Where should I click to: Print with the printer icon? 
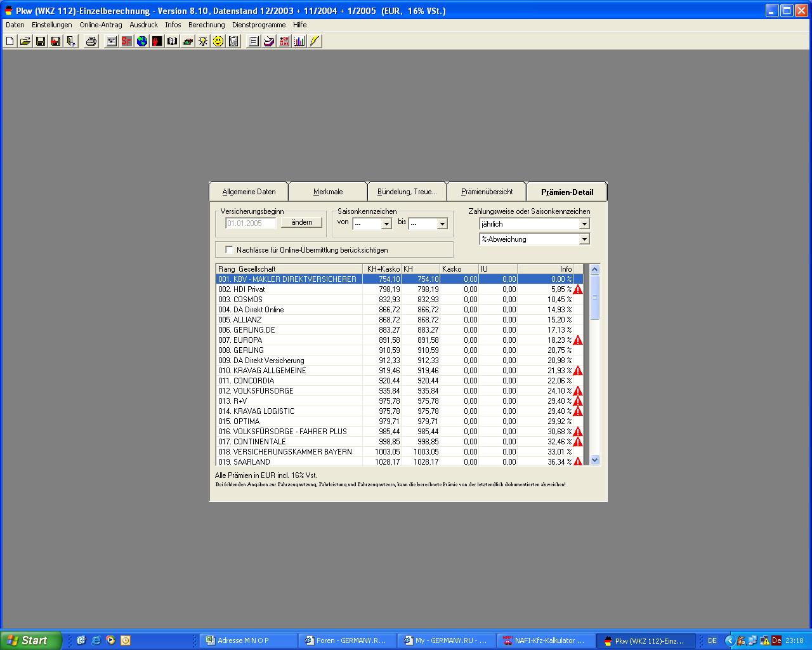pyautogui.click(x=91, y=41)
